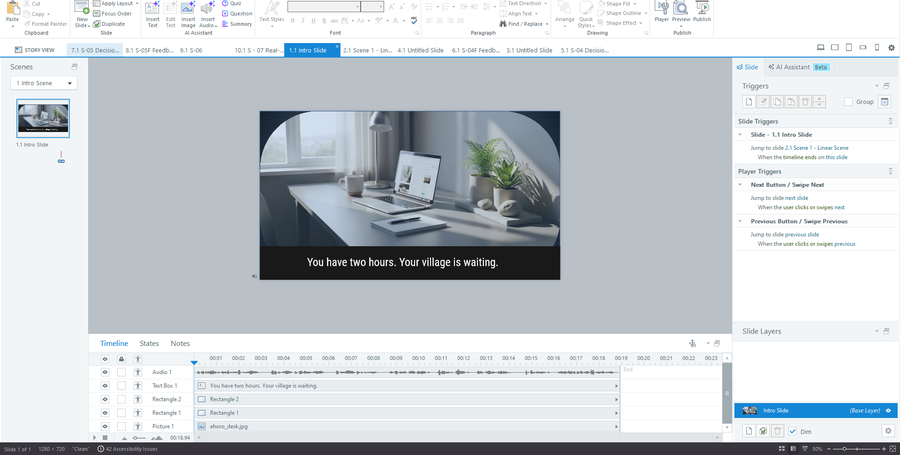Switch to slide sorter grid view in status bar
Image resolution: width=900 pixels, height=455 pixels.
pos(782,449)
